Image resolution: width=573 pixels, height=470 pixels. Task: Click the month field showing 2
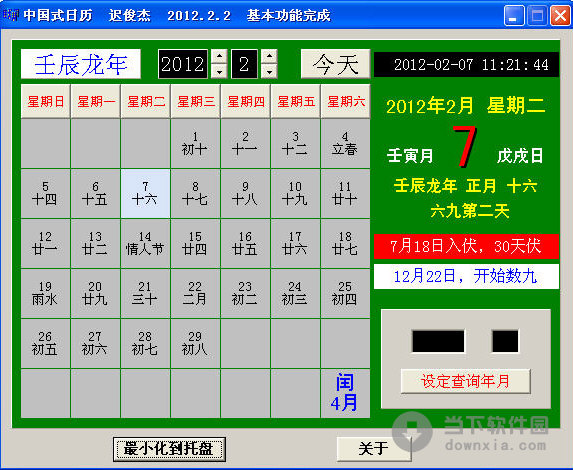[x=244, y=64]
